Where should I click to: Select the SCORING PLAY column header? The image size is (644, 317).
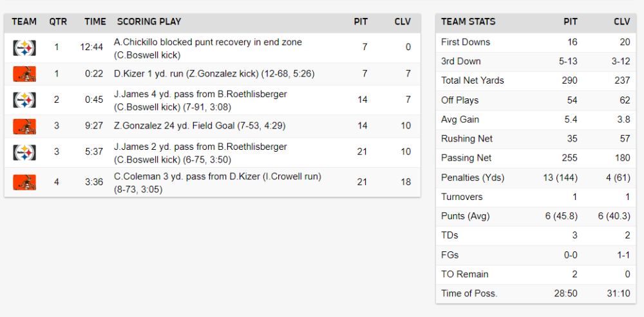click(149, 22)
